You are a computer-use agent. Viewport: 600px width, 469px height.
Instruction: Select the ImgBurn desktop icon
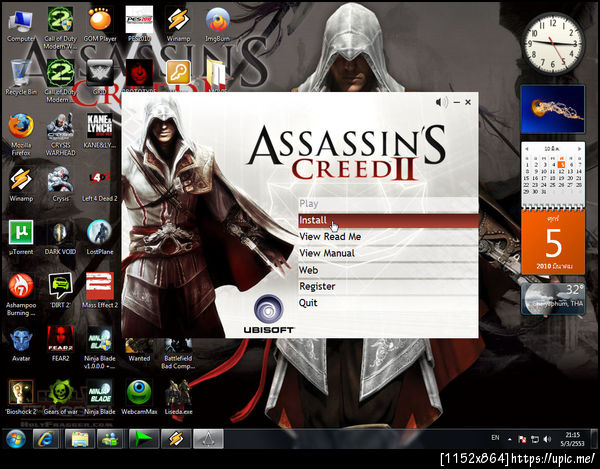point(217,24)
